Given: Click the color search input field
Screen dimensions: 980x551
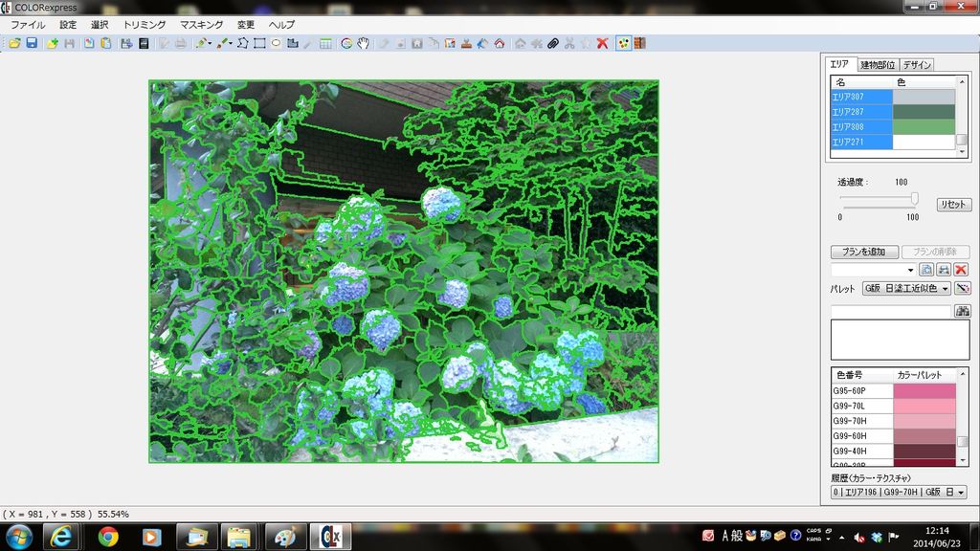Looking at the screenshot, I should coord(891,311).
